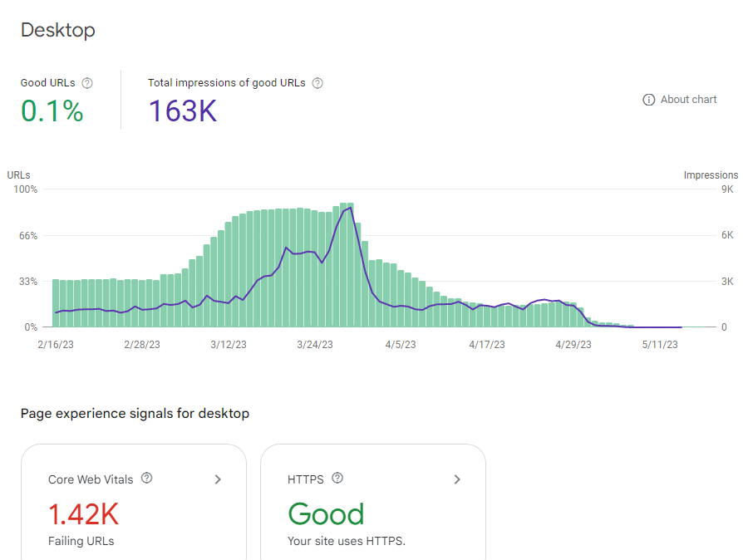Click the 3/24/23 date label on chart
The image size is (743, 560).
coord(315,345)
